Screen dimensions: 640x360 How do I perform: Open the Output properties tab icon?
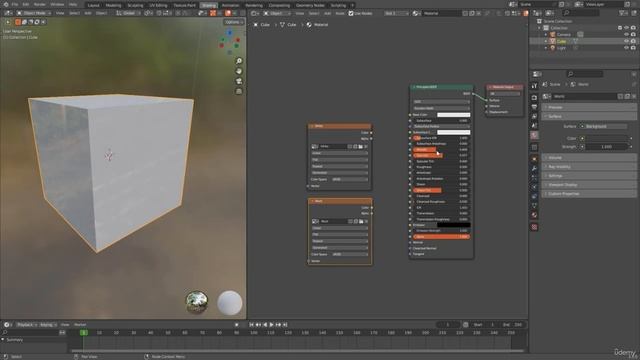[534, 107]
